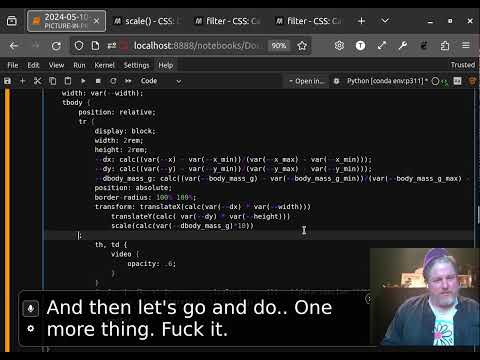
Task: Click the 'height: 2rem;' code line
Action: click(x=121, y=150)
